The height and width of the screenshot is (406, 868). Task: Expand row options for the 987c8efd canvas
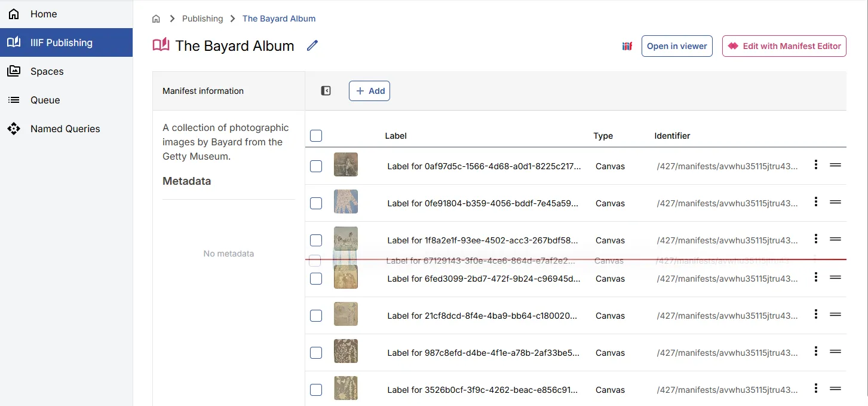815,352
